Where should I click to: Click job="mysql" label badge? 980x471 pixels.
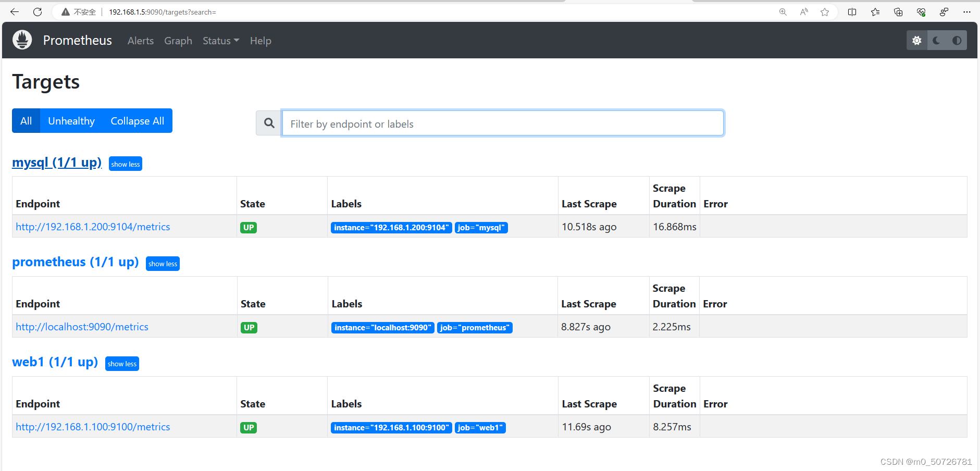481,228
